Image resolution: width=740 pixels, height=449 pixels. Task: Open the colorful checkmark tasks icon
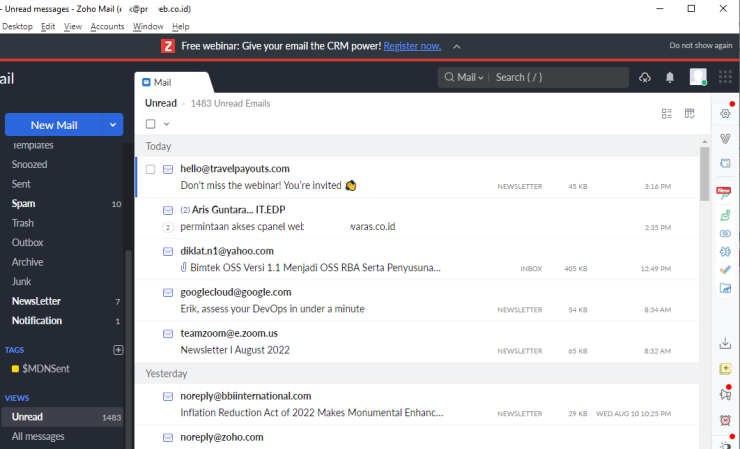coord(725,270)
